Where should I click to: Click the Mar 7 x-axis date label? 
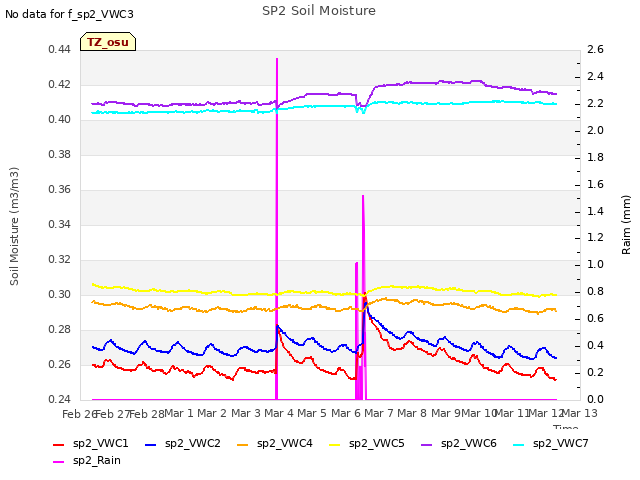(379, 413)
